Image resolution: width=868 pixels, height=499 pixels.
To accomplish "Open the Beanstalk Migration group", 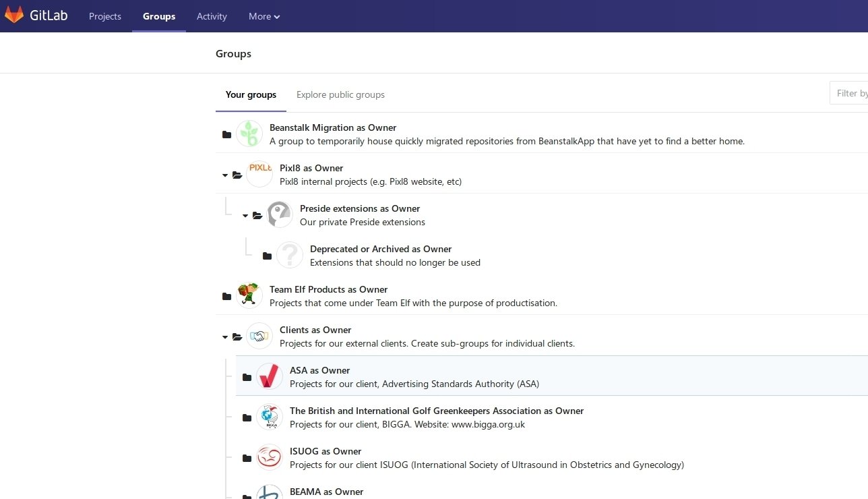I will coord(333,127).
